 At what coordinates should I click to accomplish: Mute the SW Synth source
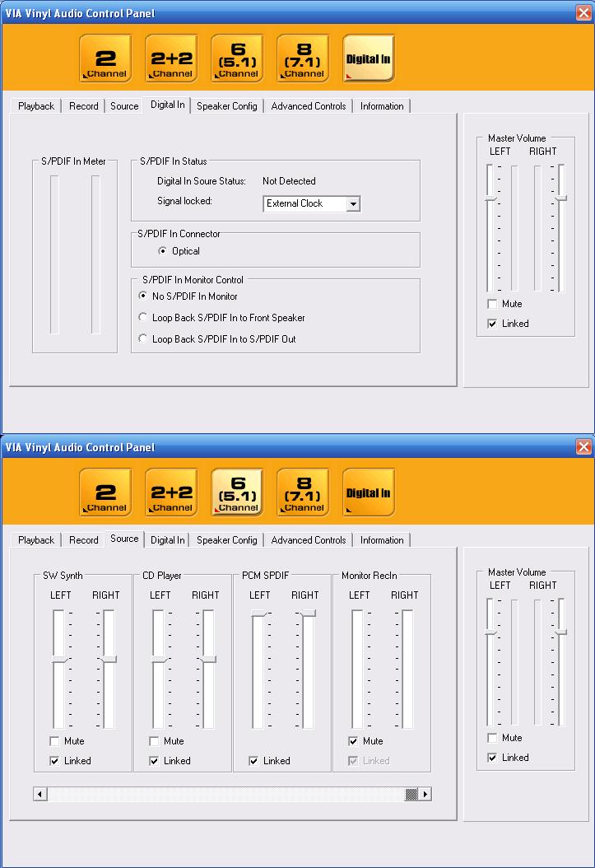54,741
